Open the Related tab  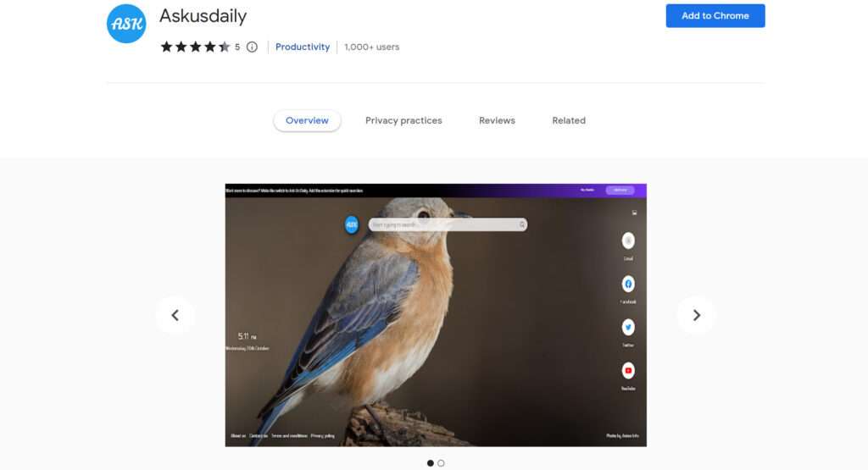click(569, 120)
